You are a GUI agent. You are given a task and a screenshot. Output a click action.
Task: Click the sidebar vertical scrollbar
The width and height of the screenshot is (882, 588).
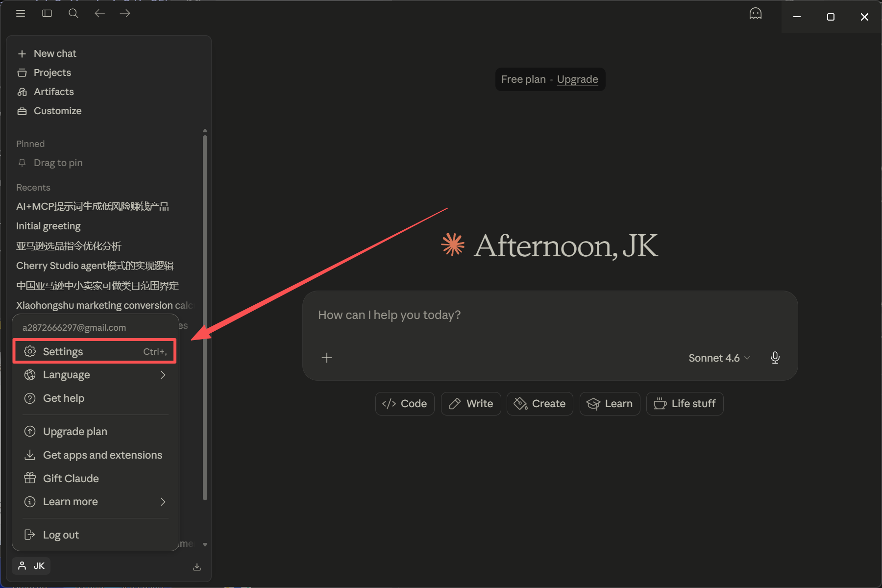[205, 314]
